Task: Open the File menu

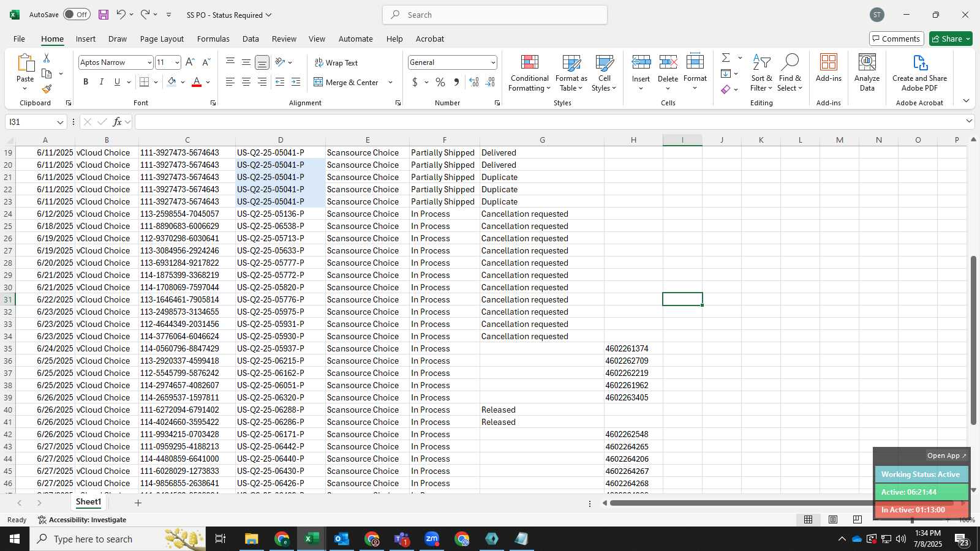Action: point(19,39)
